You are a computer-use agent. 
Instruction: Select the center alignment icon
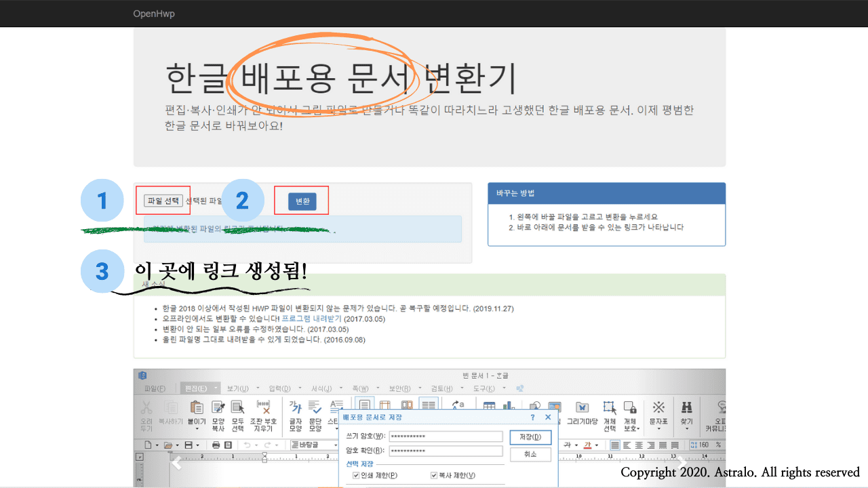[x=639, y=445]
